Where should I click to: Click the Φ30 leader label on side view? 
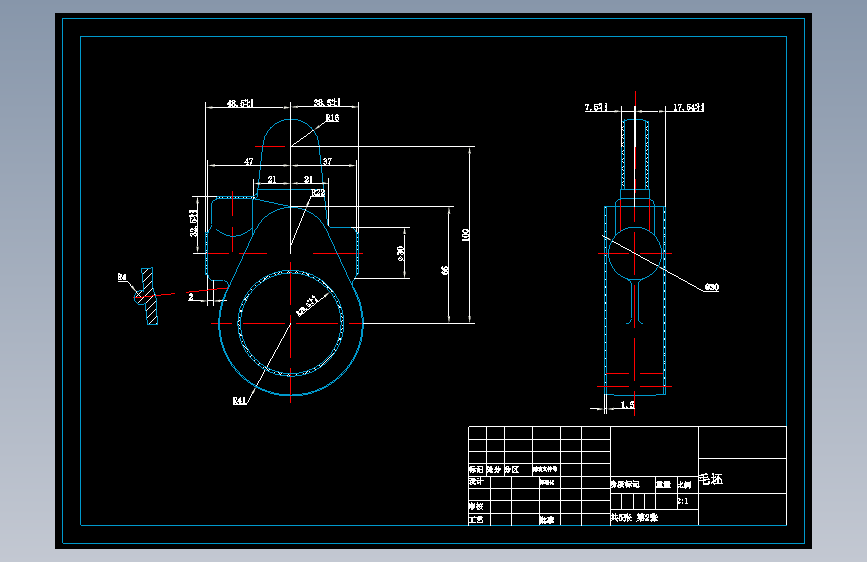712,287
